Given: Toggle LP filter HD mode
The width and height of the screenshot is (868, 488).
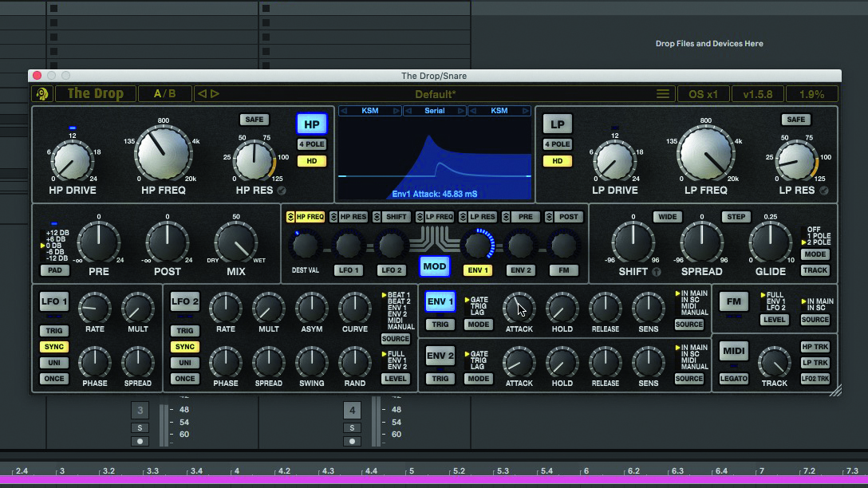Looking at the screenshot, I should pyautogui.click(x=558, y=161).
